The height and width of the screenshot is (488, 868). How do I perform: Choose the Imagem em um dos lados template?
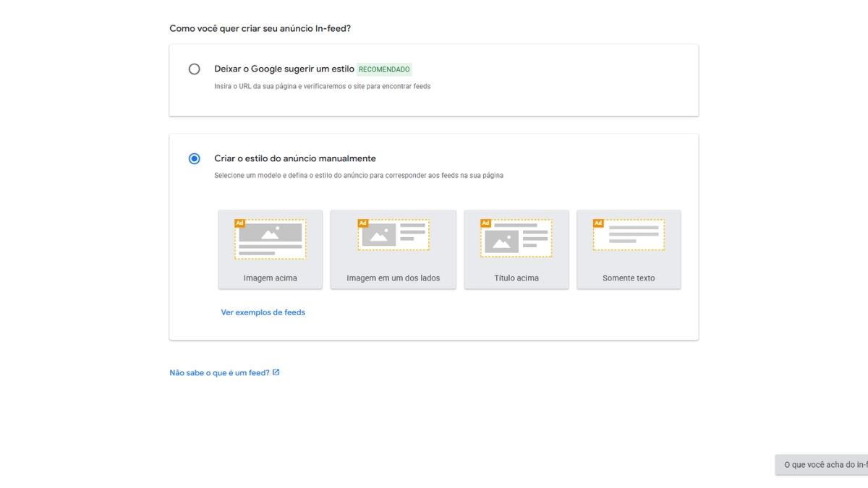(393, 249)
